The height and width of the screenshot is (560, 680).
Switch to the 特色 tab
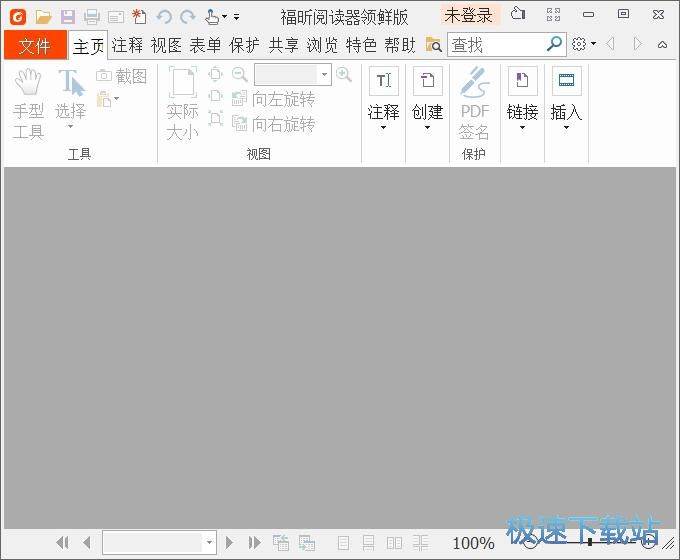362,45
